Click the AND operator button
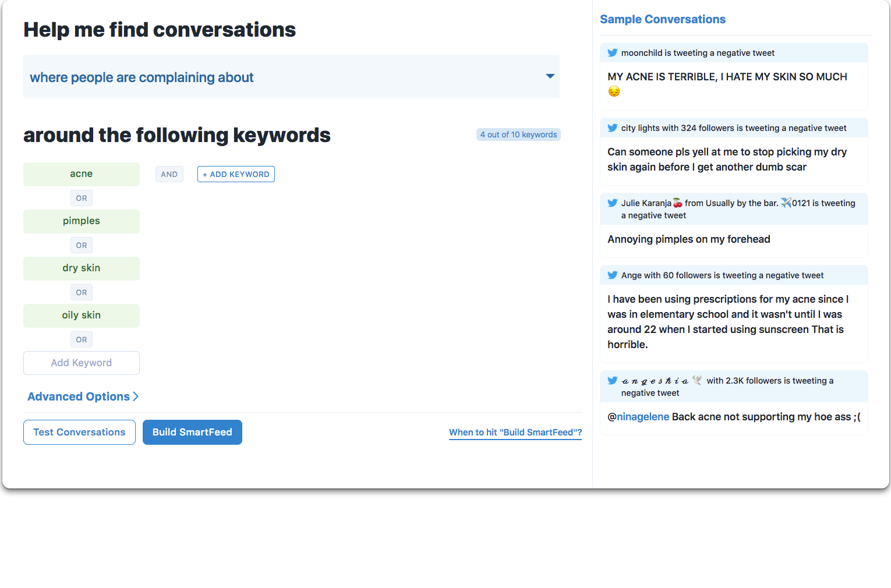The height and width of the screenshot is (588, 891). pyautogui.click(x=169, y=174)
